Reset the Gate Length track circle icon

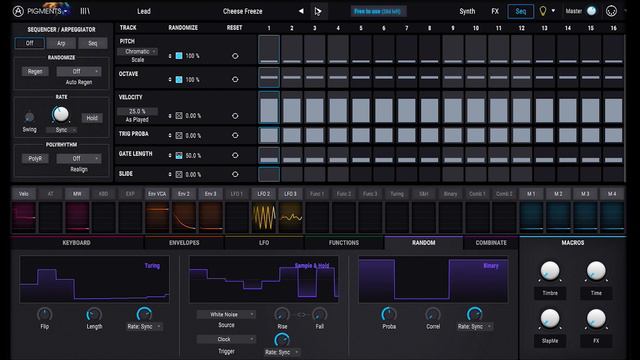click(x=235, y=155)
